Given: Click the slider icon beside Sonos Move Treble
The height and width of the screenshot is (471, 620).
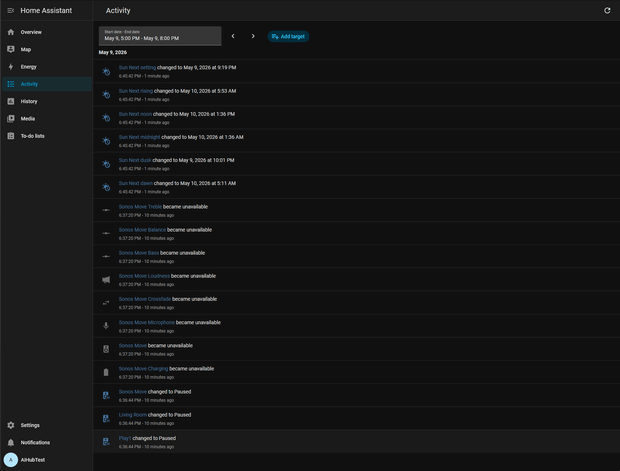Looking at the screenshot, I should 106,210.
